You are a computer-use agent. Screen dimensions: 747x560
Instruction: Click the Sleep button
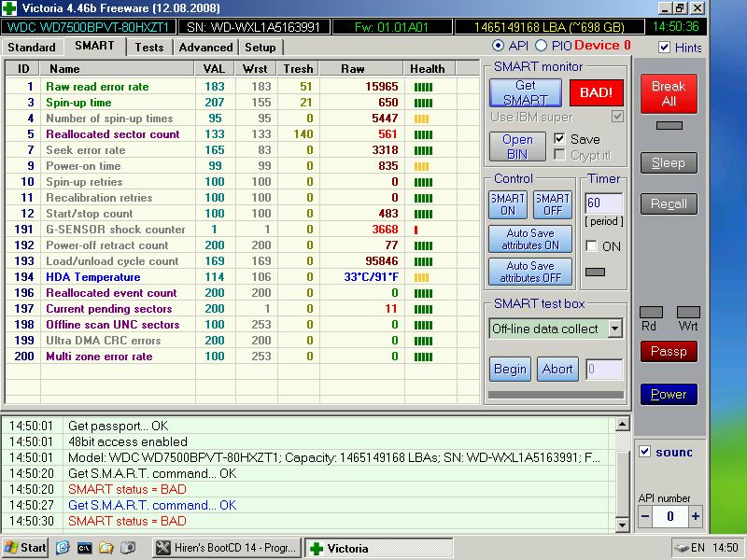click(x=669, y=163)
